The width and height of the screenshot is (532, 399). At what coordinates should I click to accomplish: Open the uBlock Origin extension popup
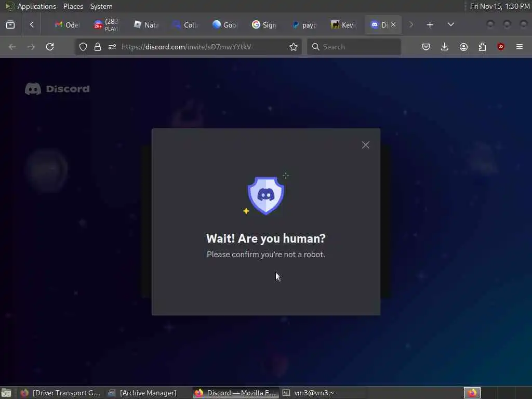pyautogui.click(x=500, y=47)
